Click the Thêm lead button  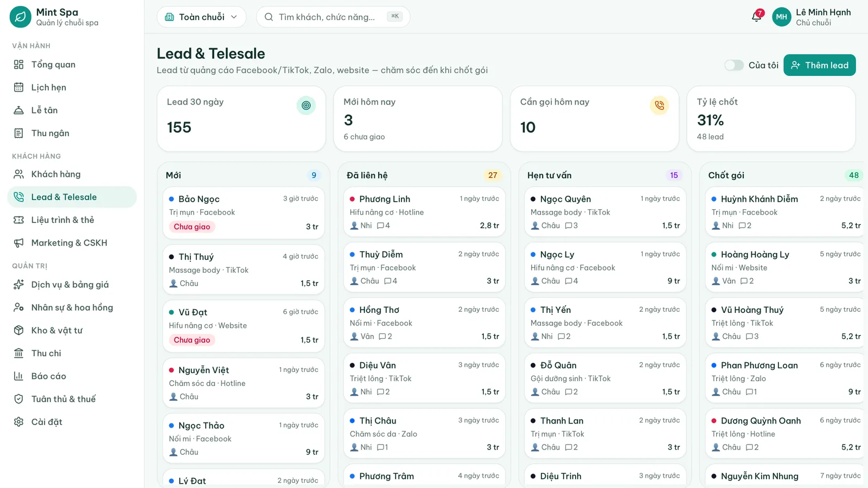coord(819,65)
